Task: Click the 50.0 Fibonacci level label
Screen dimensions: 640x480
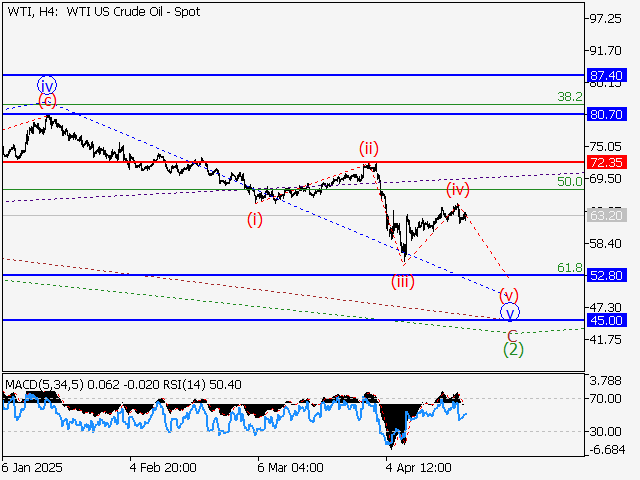Action: click(569, 182)
